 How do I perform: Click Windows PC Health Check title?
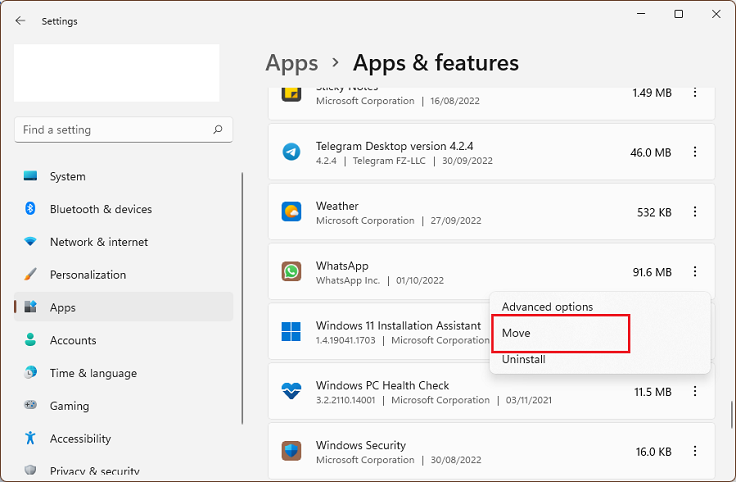[382, 385]
